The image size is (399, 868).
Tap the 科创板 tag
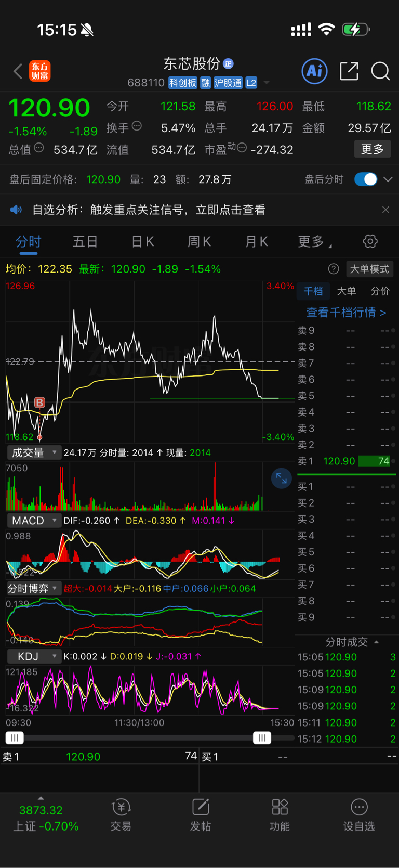point(183,83)
